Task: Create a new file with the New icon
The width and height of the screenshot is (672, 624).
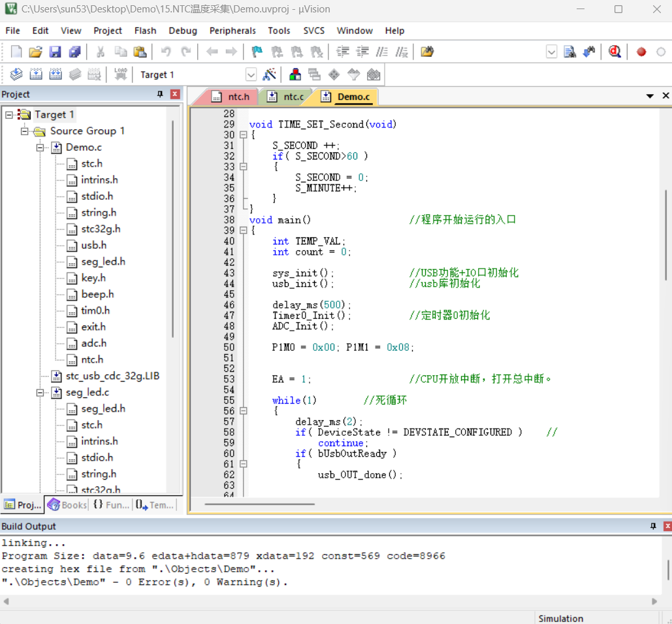Action: (16, 52)
